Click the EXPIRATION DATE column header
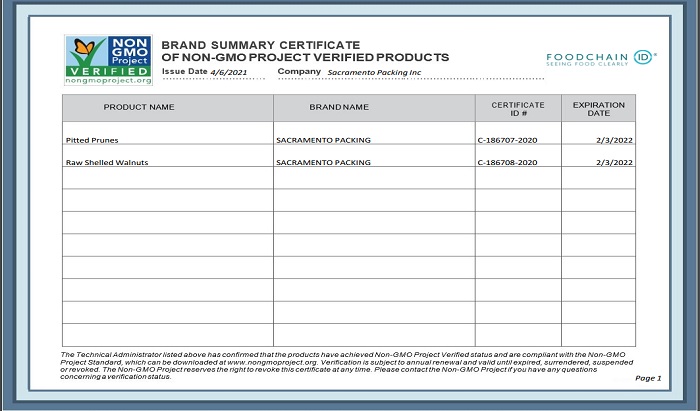This screenshot has width=700, height=411. tap(598, 108)
